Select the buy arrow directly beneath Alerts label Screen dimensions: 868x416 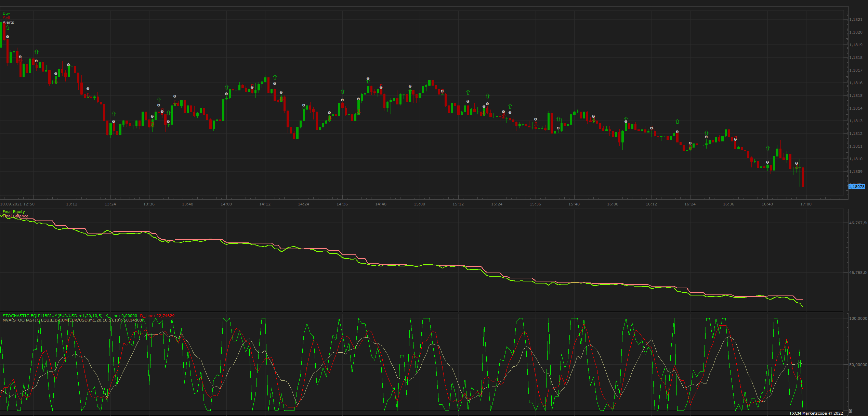pyautogui.click(x=8, y=28)
